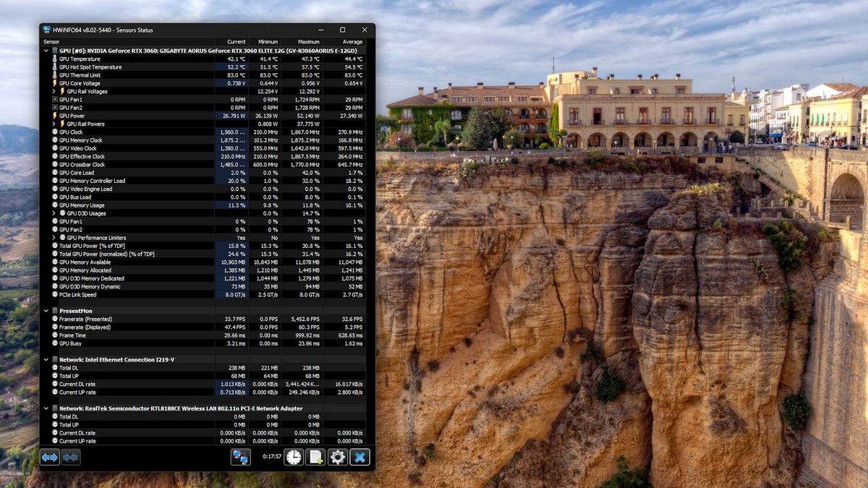868x488 pixels.
Task: Select the GPU Temperature thermometer icon
Action: pos(53,59)
